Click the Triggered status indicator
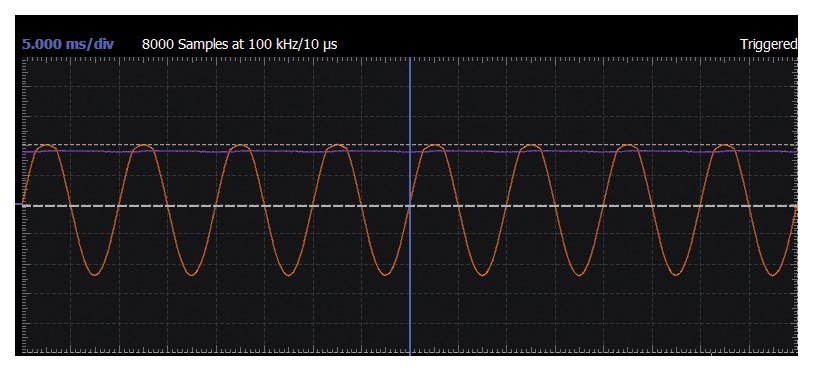The image size is (813, 371). [x=768, y=45]
